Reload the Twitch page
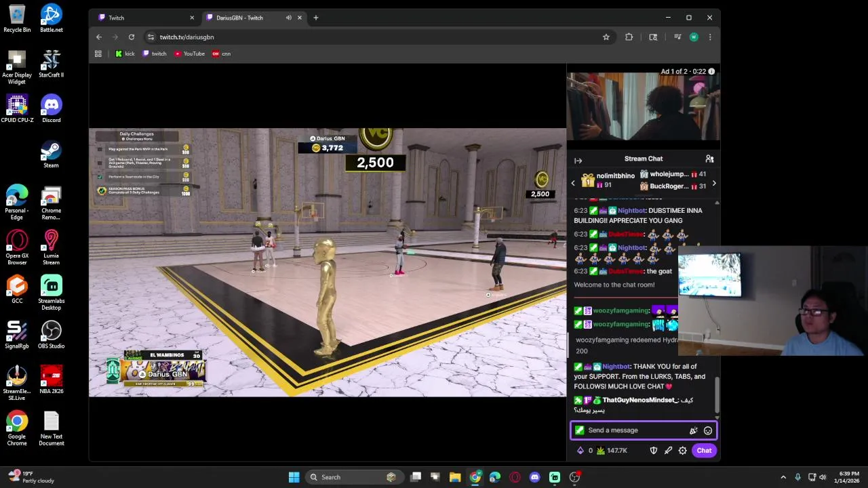This screenshot has height=488, width=868. (132, 37)
